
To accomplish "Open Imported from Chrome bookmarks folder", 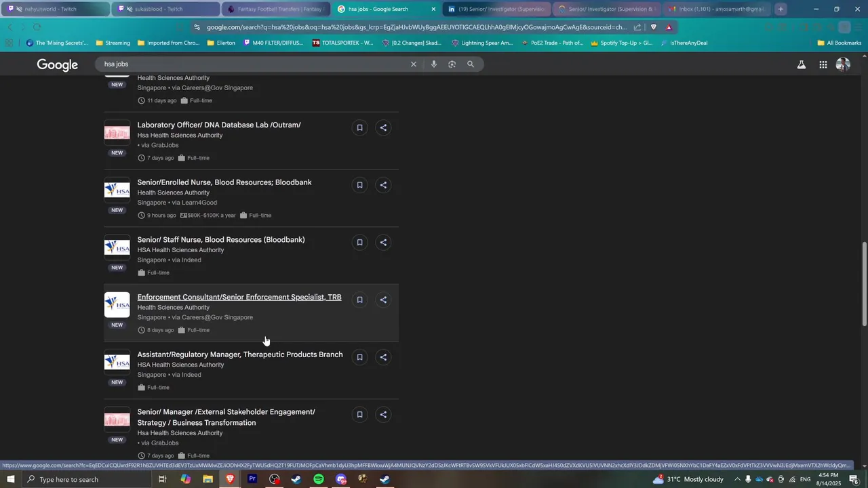I will (168, 43).
